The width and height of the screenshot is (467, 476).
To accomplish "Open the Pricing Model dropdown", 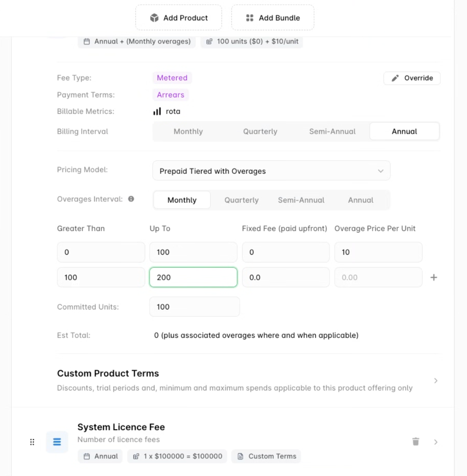I will [x=271, y=171].
